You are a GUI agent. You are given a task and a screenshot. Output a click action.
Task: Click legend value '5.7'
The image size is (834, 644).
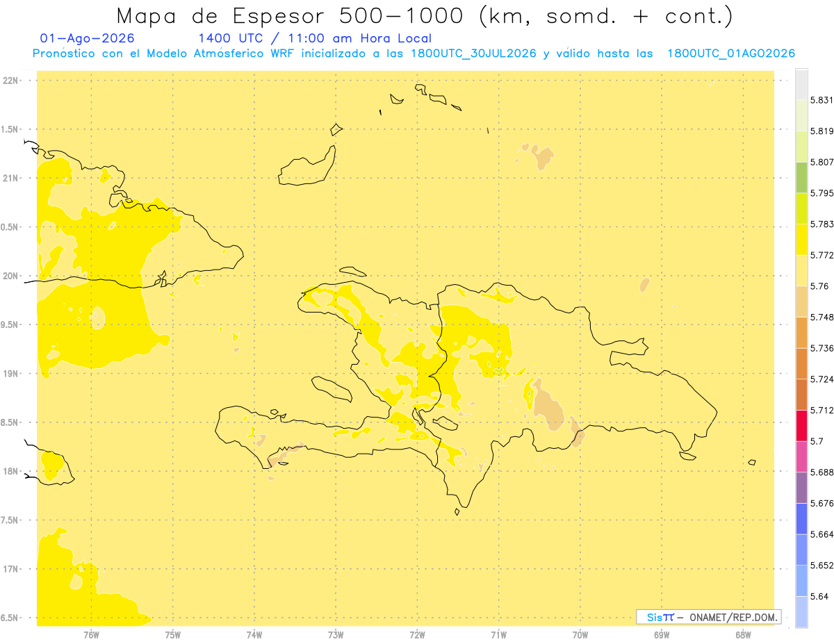coord(817,441)
